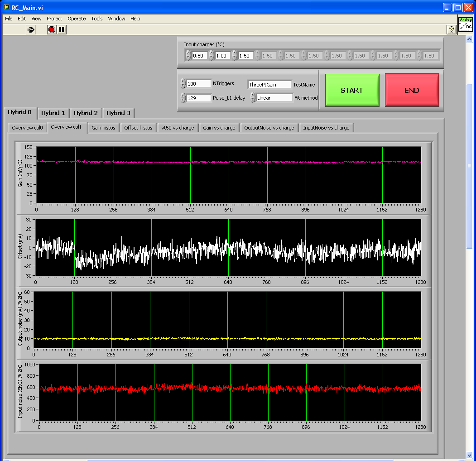Click the Run Continuously arrow icon

[31, 29]
